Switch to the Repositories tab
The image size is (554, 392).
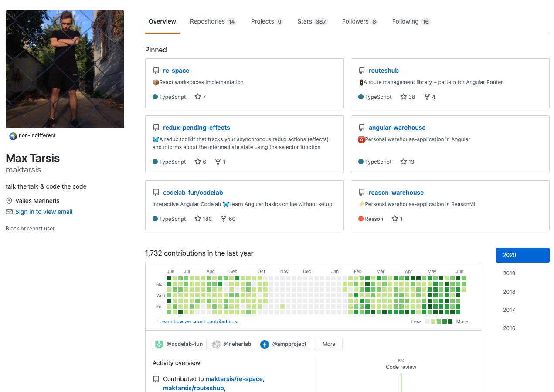[x=213, y=21]
